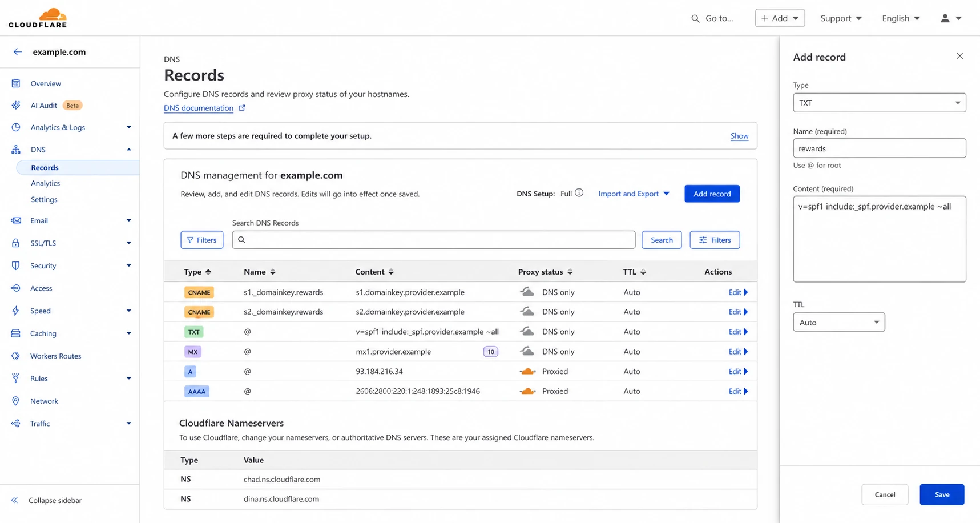Edit the MX mx1.provider.example record

point(738,352)
